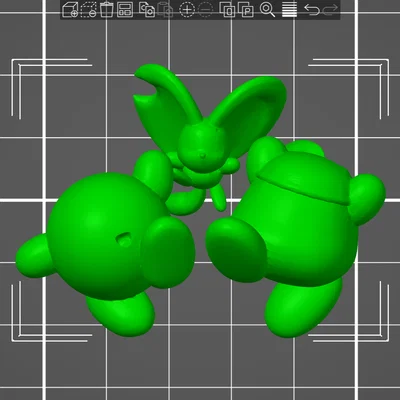
Task: Click the greyed Redo arrow icon
Action: [x=330, y=10]
